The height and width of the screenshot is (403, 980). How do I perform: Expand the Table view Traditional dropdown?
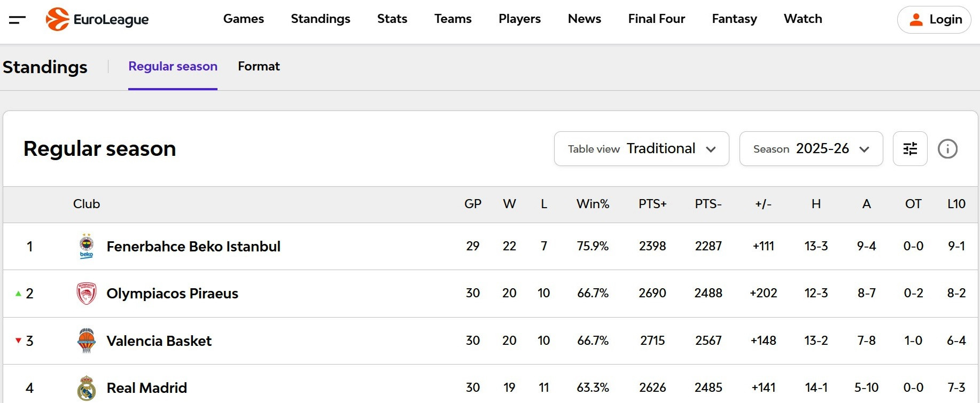(641, 149)
